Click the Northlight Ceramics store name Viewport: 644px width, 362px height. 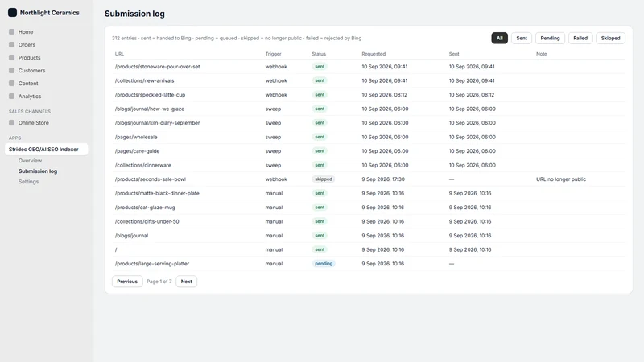(50, 13)
